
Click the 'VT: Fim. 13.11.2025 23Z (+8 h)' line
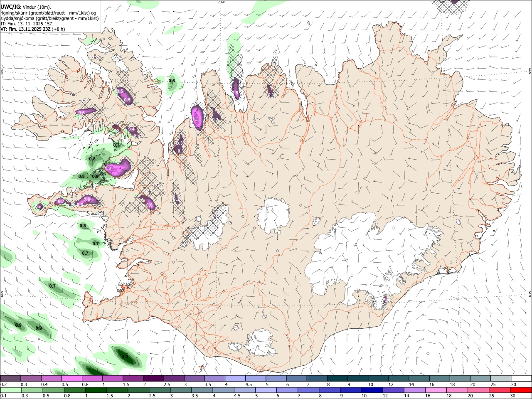[x=33, y=29]
